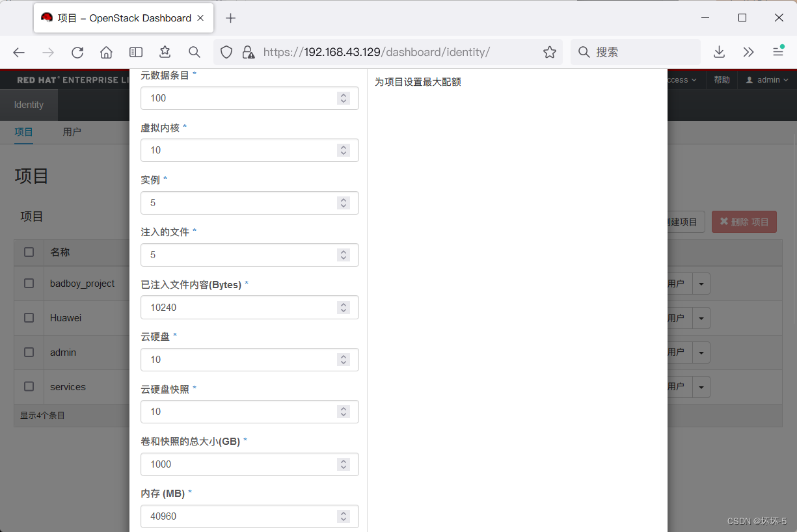The height and width of the screenshot is (532, 797).
Task: Click the 删除 项目 button
Action: (x=744, y=222)
